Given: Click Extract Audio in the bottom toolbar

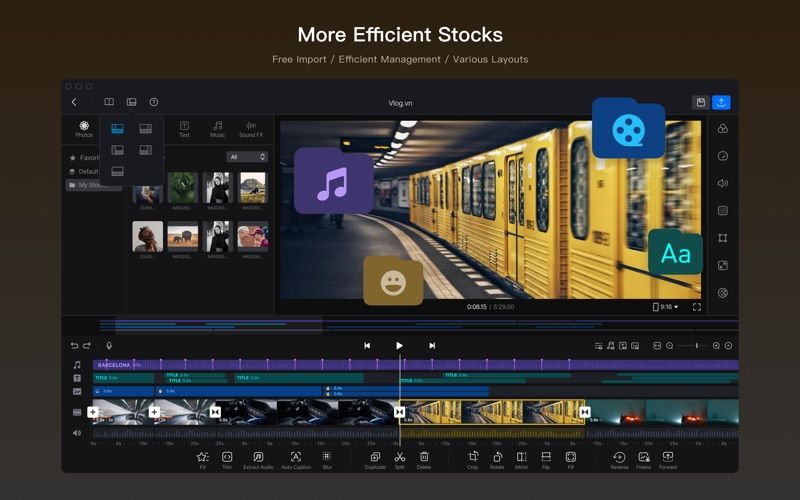Looking at the screenshot, I should tap(258, 460).
